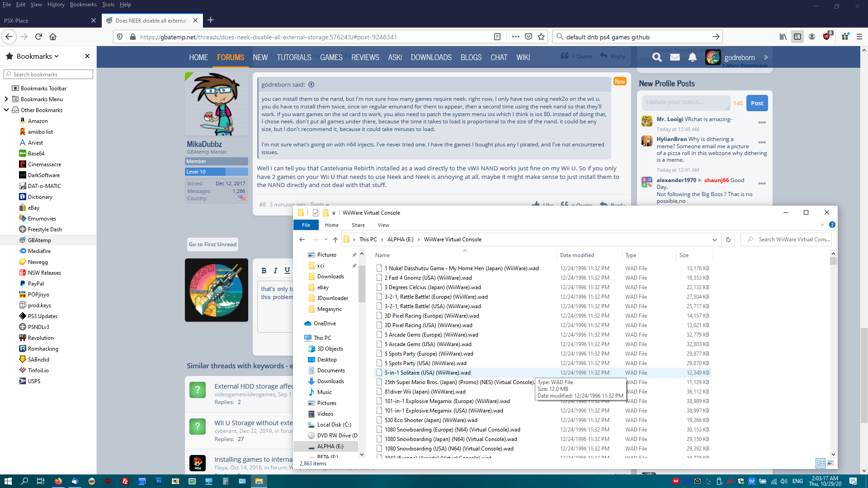The image size is (868, 488).
Task: Close the Bookmarks sidebar
Action: coord(87,56)
